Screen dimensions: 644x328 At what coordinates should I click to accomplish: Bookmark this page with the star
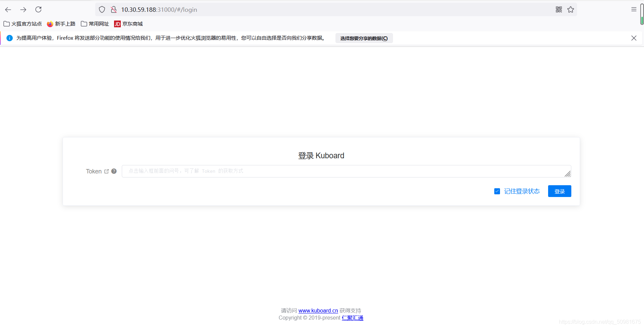[571, 9]
